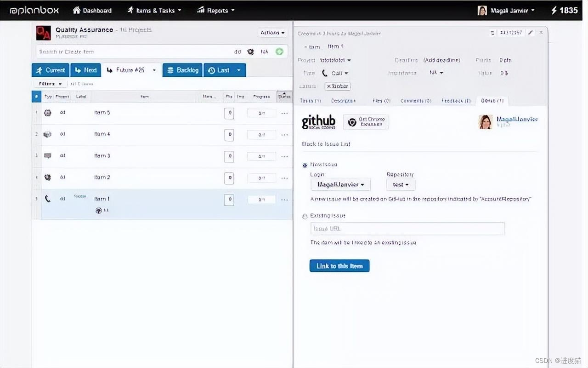
Task: Open the more options dots for Item 4
Action: click(285, 135)
